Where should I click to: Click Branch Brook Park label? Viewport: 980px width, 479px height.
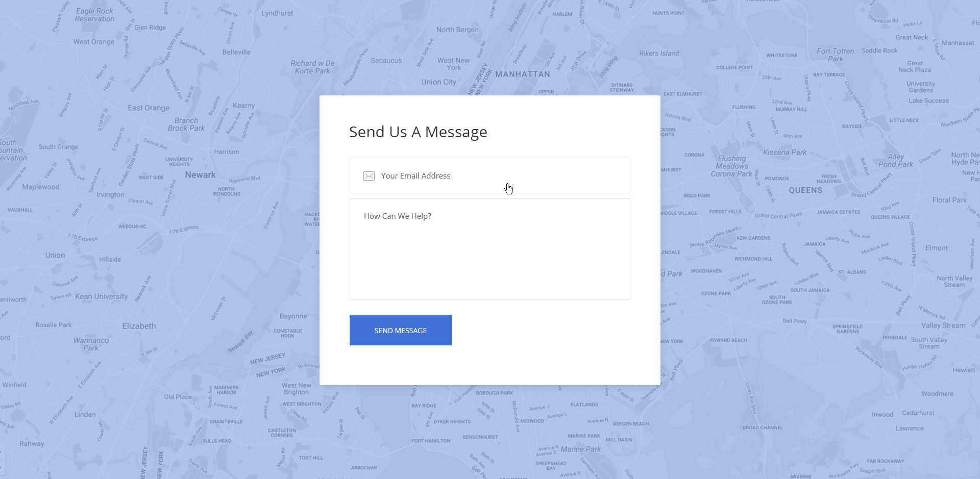tap(185, 124)
